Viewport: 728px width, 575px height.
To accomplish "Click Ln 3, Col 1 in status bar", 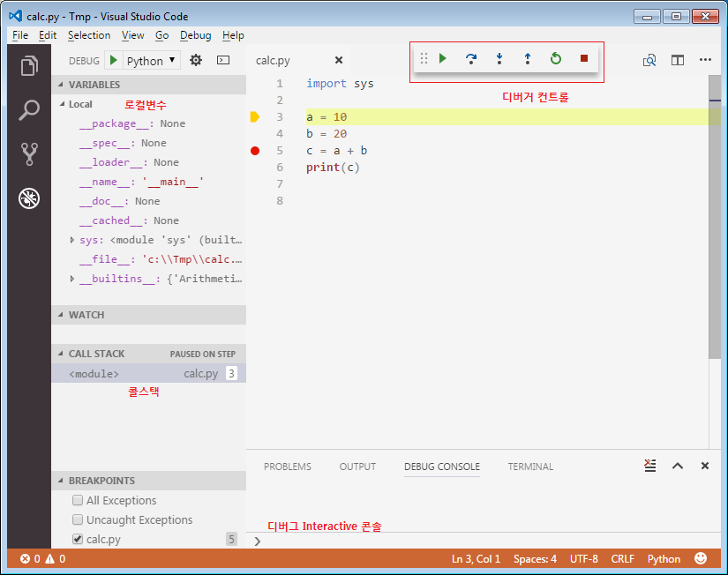I will click(x=476, y=559).
